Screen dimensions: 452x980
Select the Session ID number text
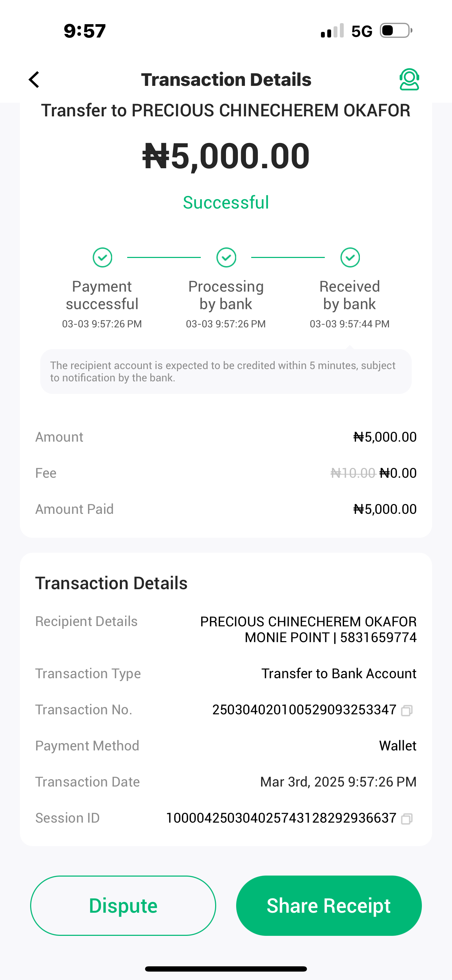click(281, 818)
